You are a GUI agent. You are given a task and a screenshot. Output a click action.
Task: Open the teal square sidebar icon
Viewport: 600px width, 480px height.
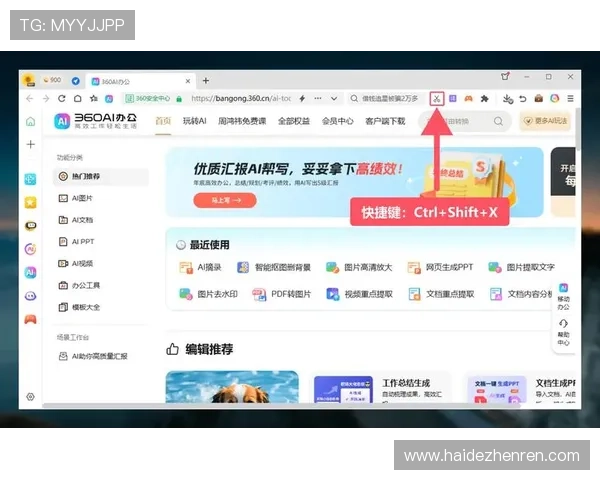(31, 179)
